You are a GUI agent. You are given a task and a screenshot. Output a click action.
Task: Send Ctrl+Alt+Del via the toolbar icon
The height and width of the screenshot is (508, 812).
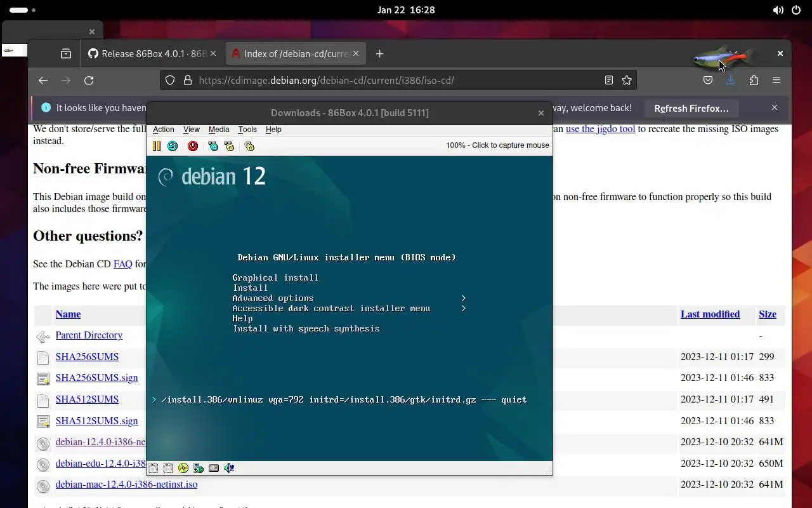coord(213,146)
